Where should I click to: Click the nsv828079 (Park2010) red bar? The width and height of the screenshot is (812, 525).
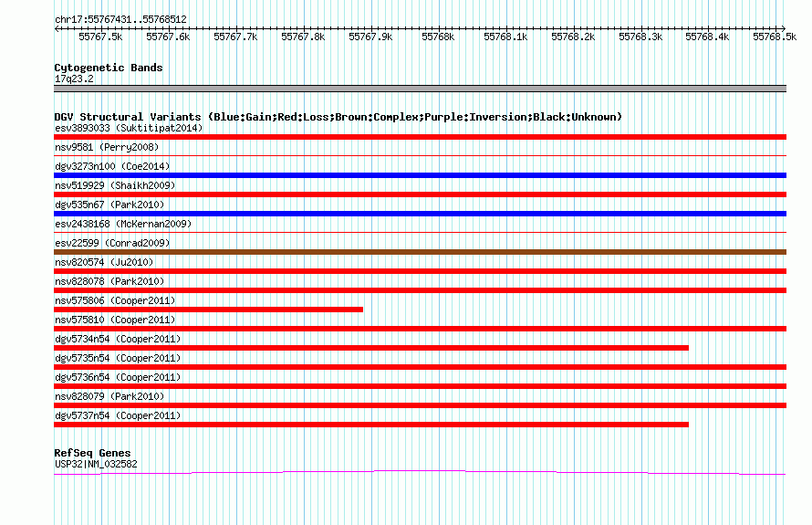tap(420, 405)
